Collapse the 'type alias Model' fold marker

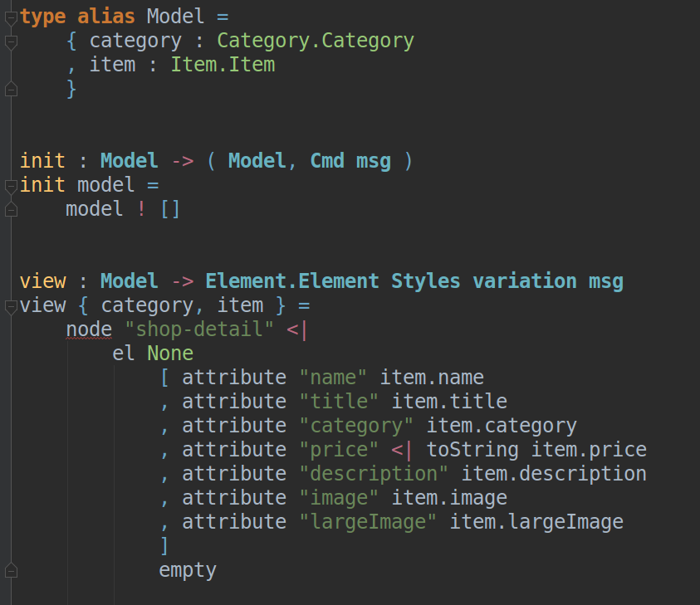pyautogui.click(x=11, y=18)
